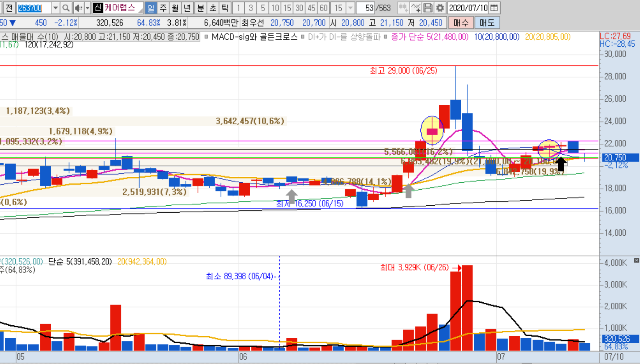Select the 주 weekly chart period
Screen dimensions: 640x364
[163, 8]
